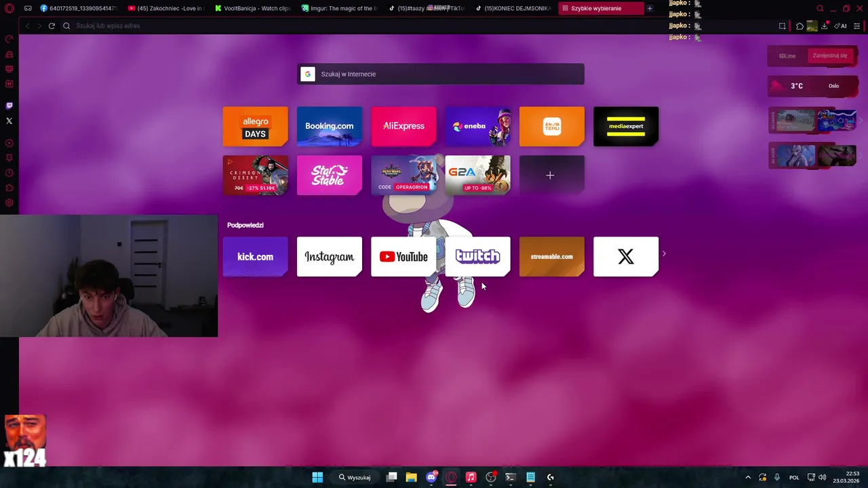Open X panel in the sidebar

point(9,121)
